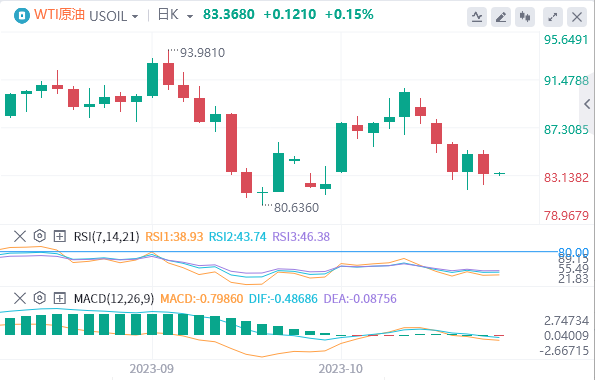This screenshot has height=380, width=595.
Task: Open MACD indicator settings hexagon icon
Action: click(39, 298)
